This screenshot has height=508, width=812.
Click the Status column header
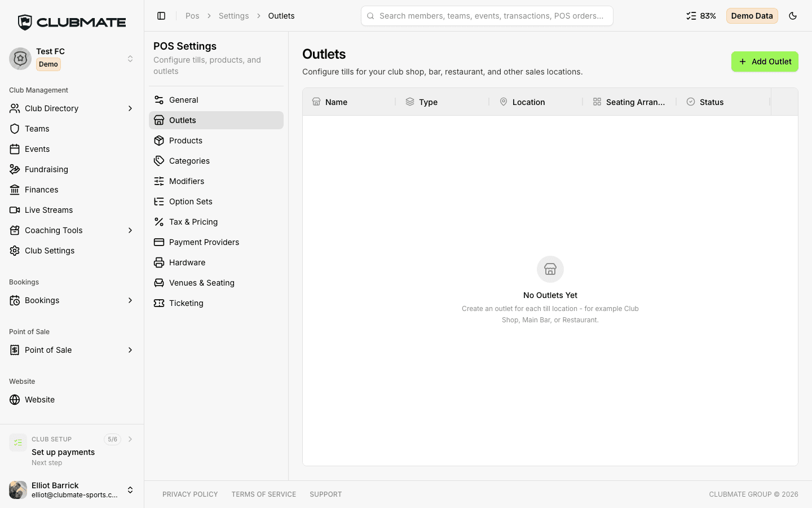coord(723,102)
